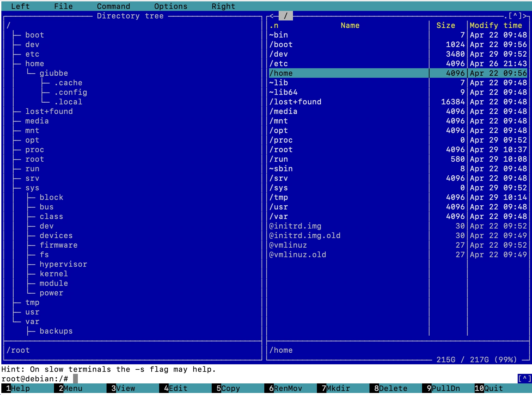Click the panel history back arrow
Viewport: 532px width, 395px height.
[x=272, y=16]
